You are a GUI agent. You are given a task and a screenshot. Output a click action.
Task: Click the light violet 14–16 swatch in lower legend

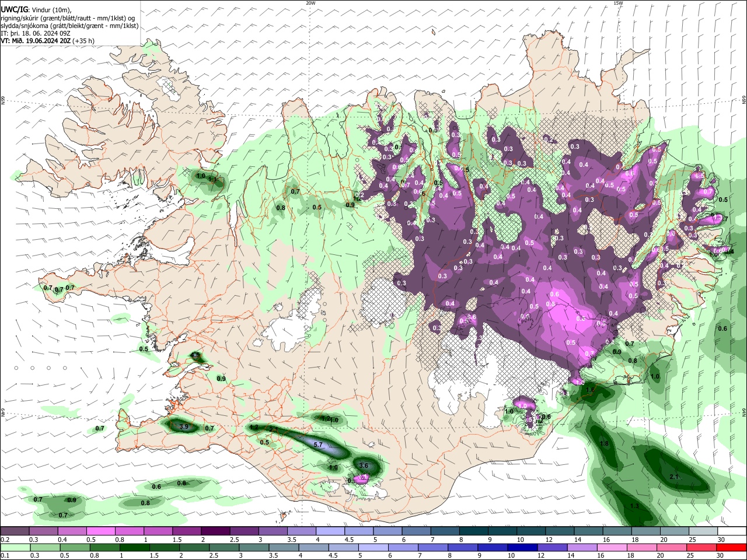point(583,547)
